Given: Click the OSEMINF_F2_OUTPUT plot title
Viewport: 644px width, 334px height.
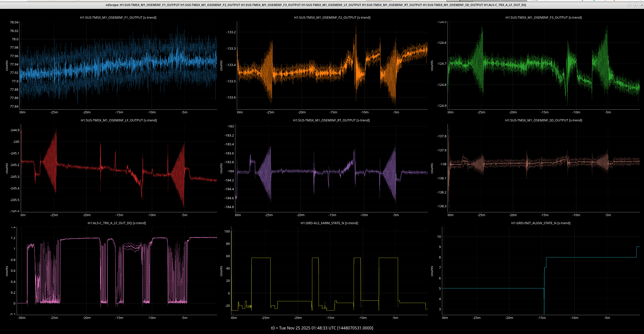Looking at the screenshot, I should point(332,17).
